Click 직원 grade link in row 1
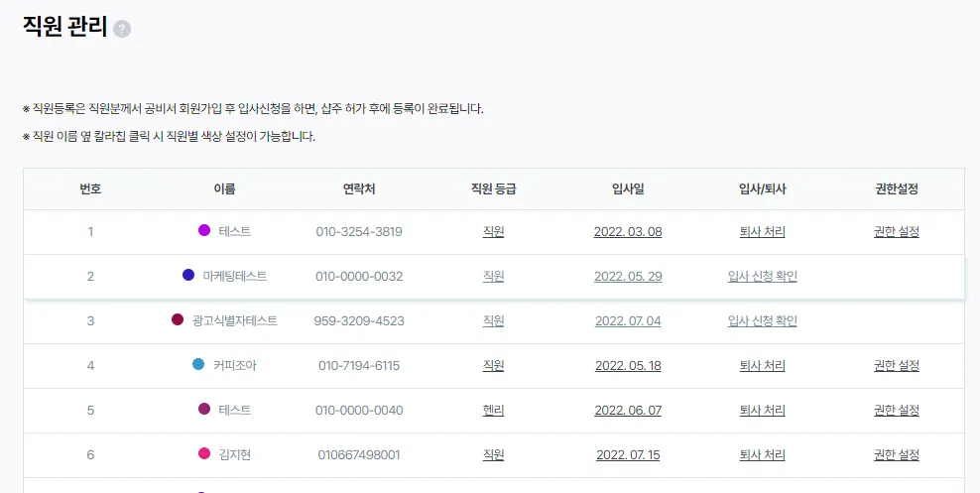The image size is (980, 493). (x=493, y=232)
